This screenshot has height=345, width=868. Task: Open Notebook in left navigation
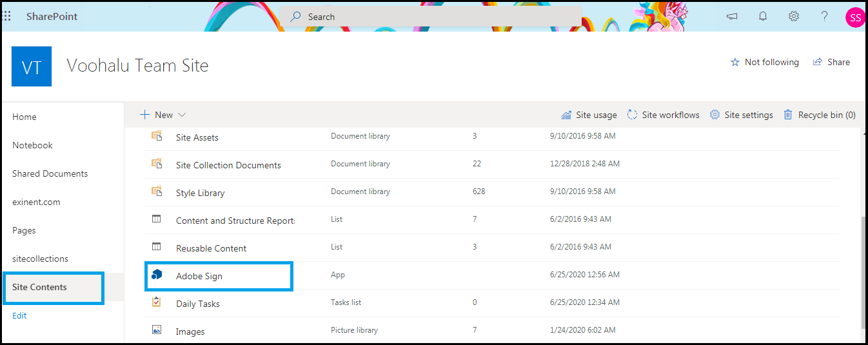pos(32,145)
